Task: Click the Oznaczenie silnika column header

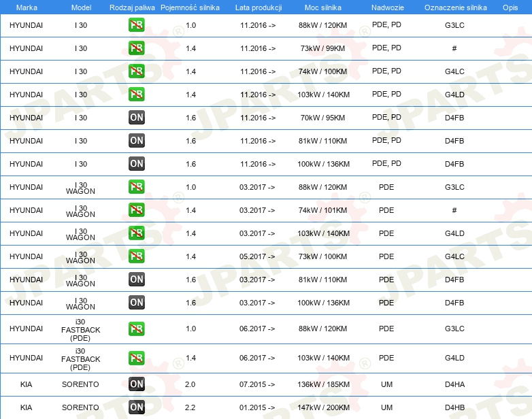Action: [456, 7]
